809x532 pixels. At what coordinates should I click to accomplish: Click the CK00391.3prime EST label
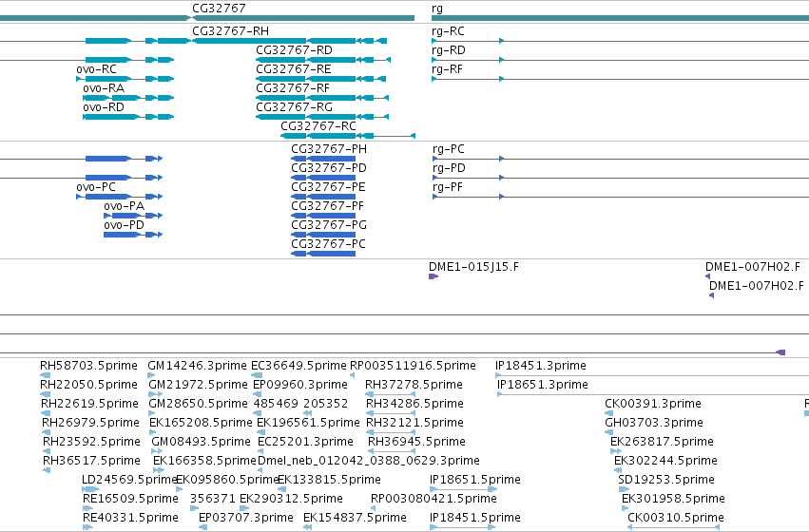coord(653,404)
